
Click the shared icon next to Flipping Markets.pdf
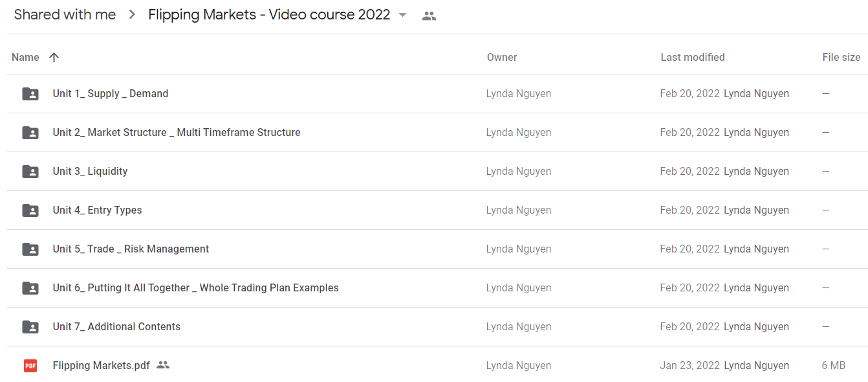click(163, 365)
